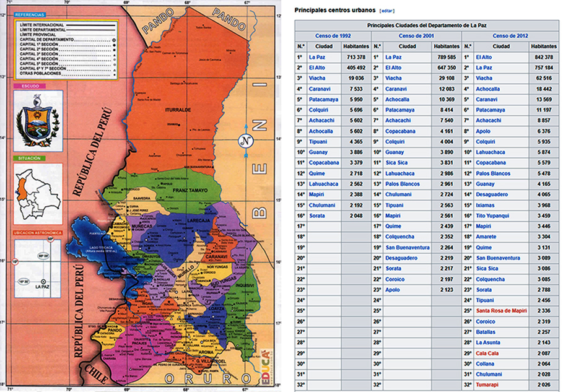Open the Censo de 2012 header link

(509, 36)
